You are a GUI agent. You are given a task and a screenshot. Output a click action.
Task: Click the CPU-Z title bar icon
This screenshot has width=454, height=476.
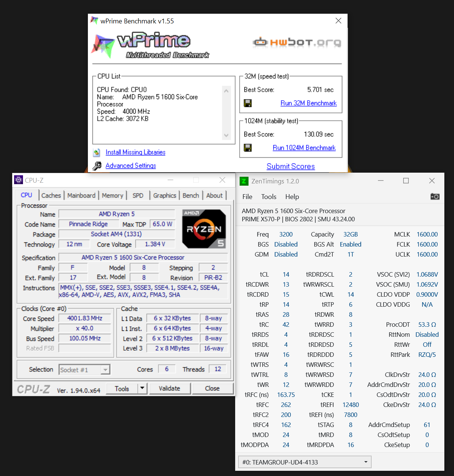pyautogui.click(x=19, y=180)
